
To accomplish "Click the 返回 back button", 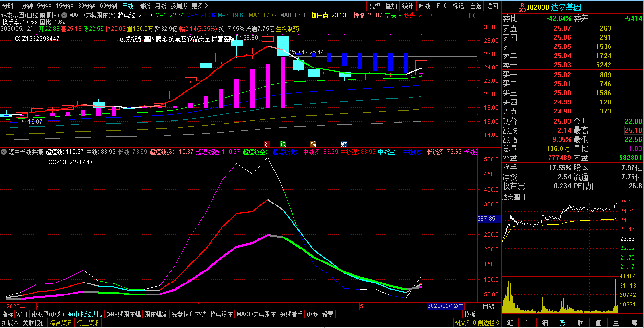I will 492,6.
